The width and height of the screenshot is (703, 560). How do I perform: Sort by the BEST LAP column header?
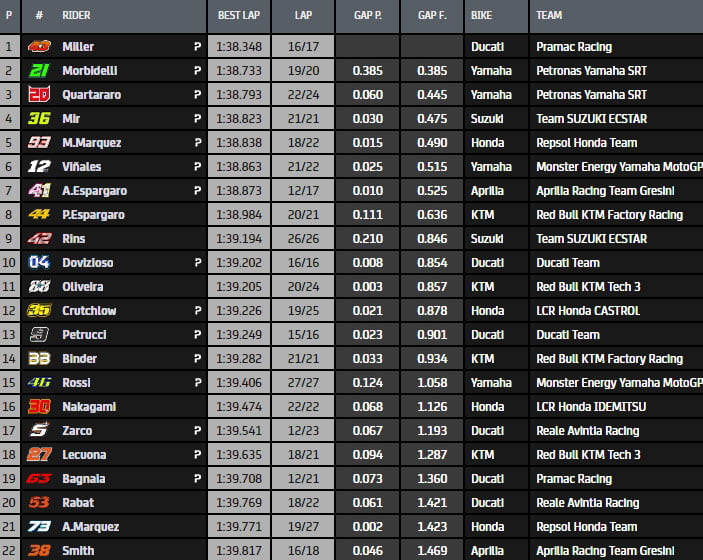pyautogui.click(x=239, y=16)
